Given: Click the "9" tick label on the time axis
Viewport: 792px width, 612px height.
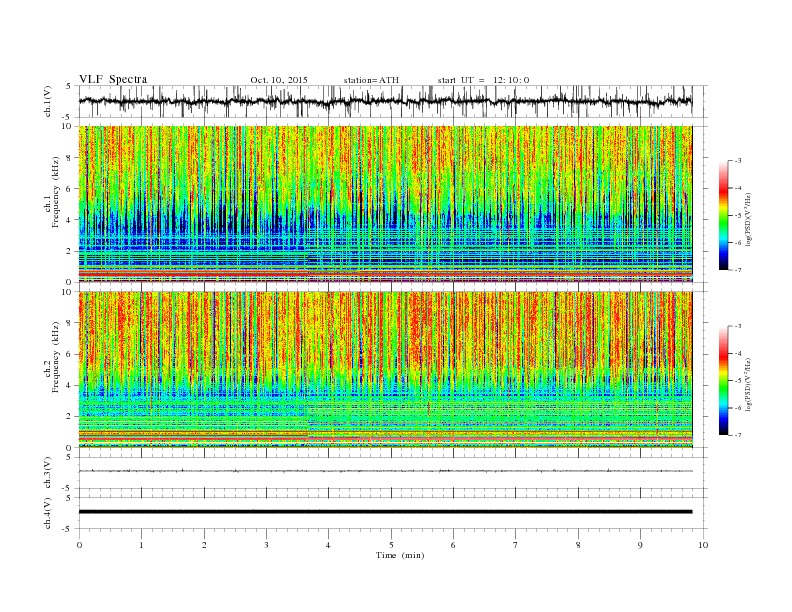Looking at the screenshot, I should pos(640,545).
